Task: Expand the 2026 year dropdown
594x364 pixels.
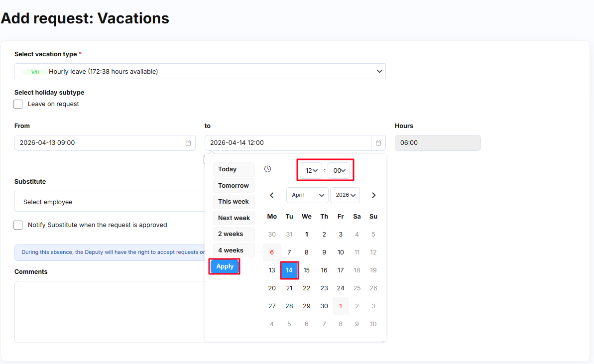Action: (345, 195)
